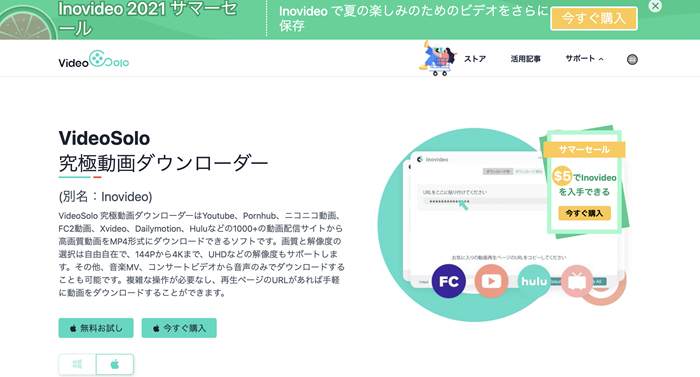Click the Inovideo app logo in mockup window
The width and height of the screenshot is (700, 377).
point(432,159)
